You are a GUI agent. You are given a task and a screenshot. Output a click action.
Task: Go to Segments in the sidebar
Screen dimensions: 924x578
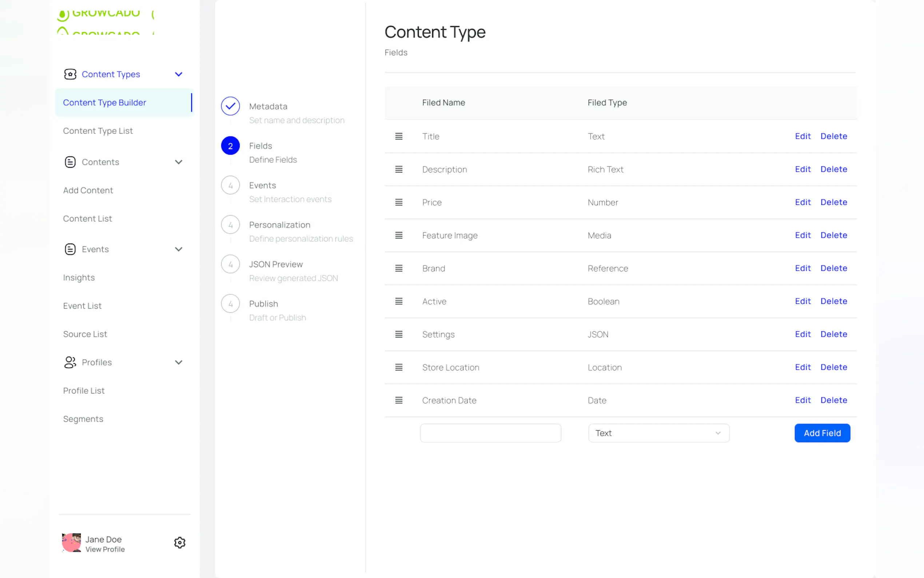83,419
